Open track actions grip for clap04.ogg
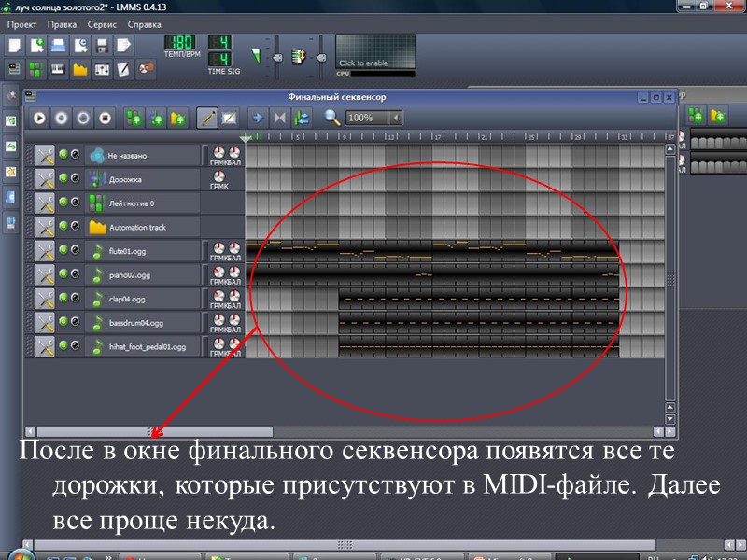Image resolution: width=747 pixels, height=560 pixels. pos(45,297)
